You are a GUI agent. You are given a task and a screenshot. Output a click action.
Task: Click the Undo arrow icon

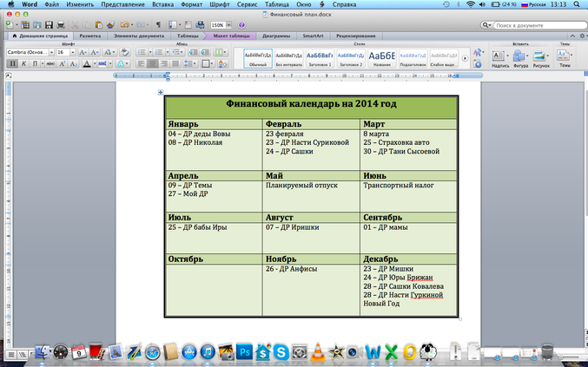(x=126, y=25)
